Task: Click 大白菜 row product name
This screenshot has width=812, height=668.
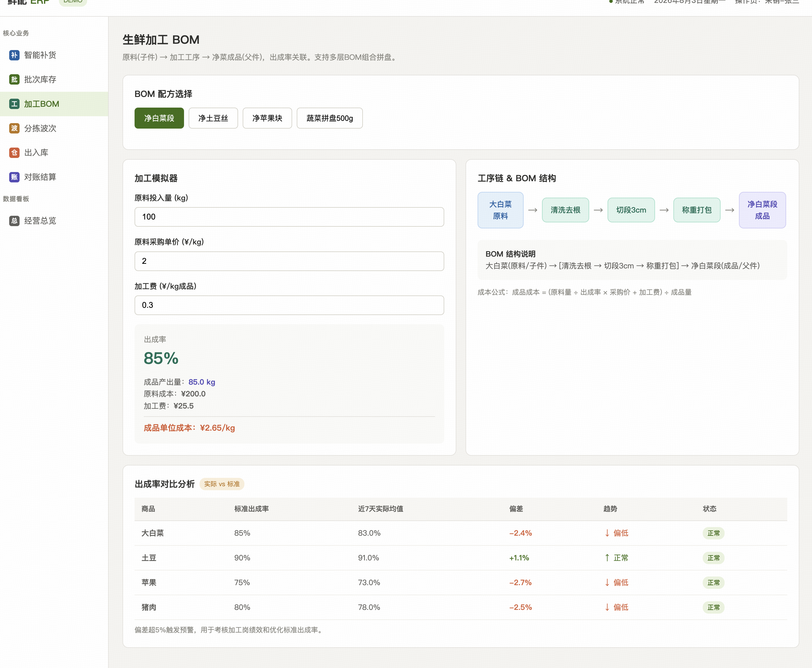Action: (153, 533)
